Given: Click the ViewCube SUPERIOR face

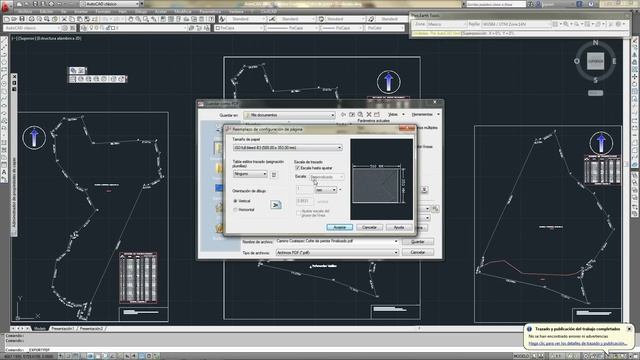Looking at the screenshot, I should 595,61.
